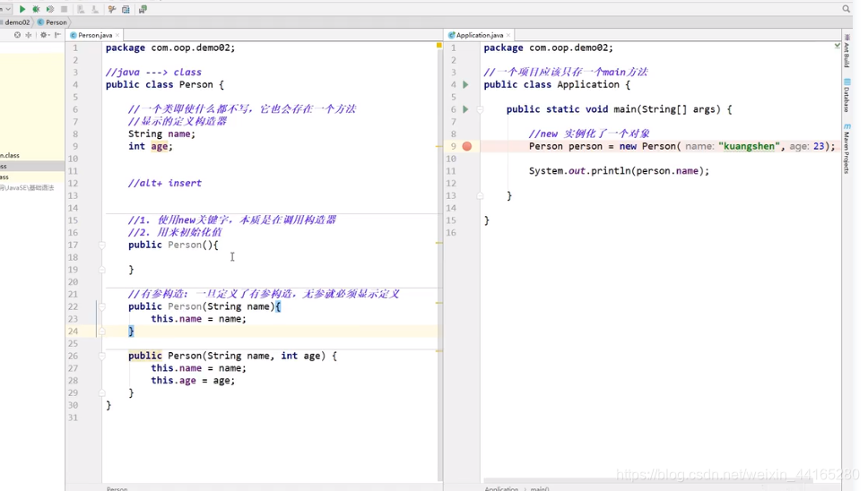The height and width of the screenshot is (491, 868).
Task: Switch to the Application.java tab
Action: coord(480,35)
